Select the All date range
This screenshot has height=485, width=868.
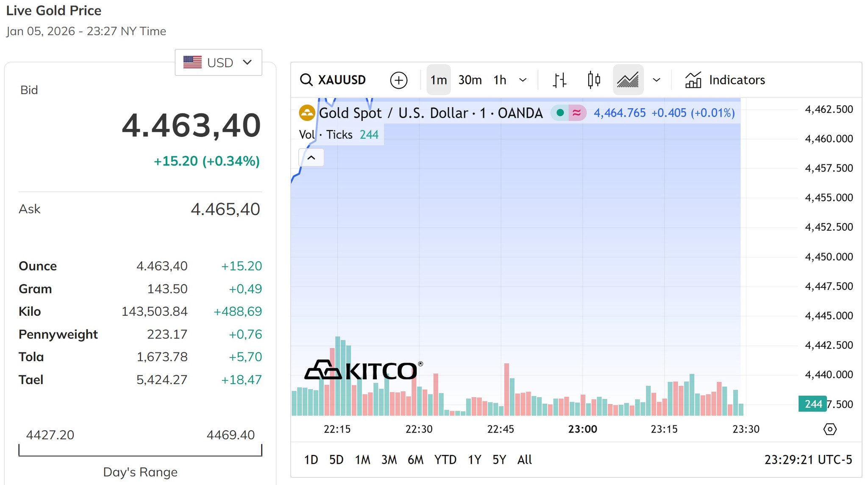tap(524, 460)
